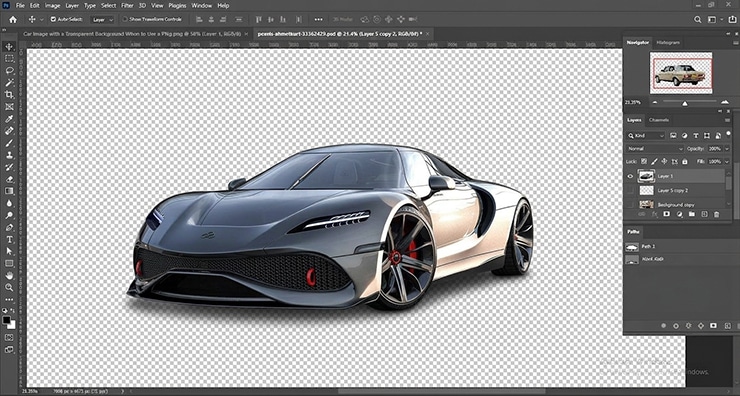Toggle lock image pixels brush button

coord(654,161)
